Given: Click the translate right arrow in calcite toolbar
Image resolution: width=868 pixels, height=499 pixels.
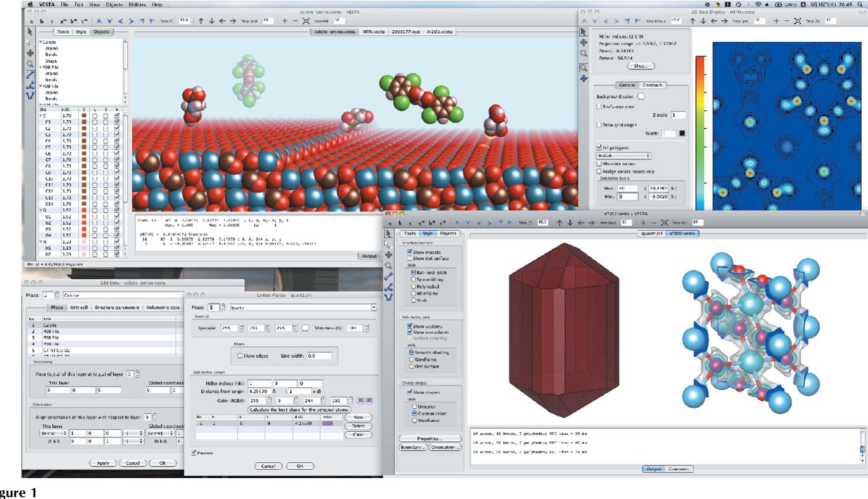Looking at the screenshot, I should tap(234, 20).
